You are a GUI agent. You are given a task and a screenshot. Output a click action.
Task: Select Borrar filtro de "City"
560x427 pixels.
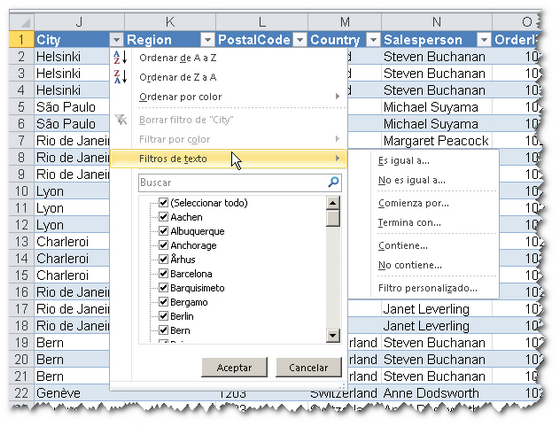point(229,120)
